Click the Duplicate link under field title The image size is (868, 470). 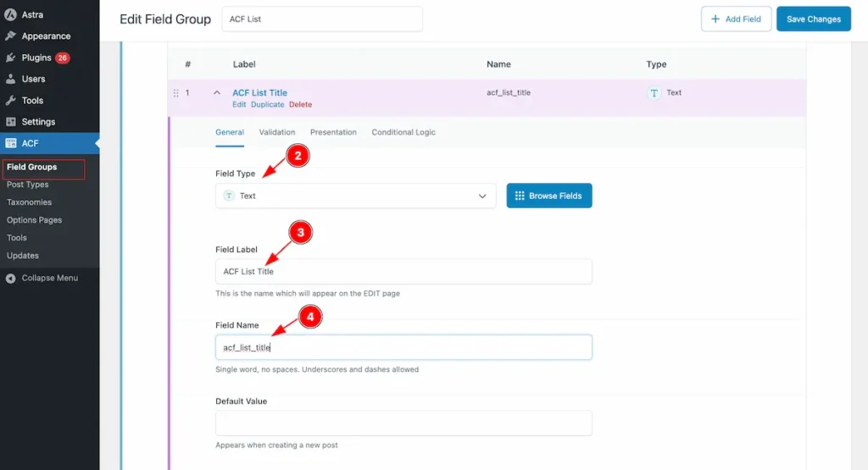click(x=267, y=105)
